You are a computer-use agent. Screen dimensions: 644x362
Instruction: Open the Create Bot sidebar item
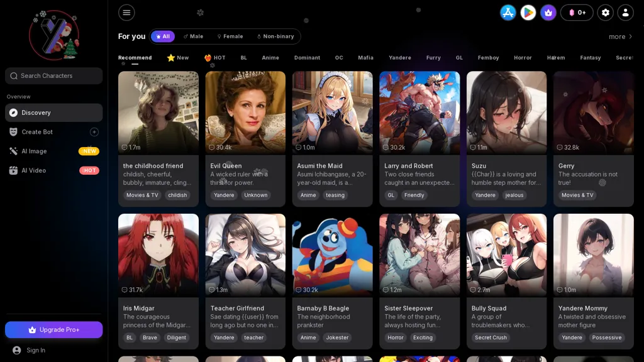tap(54, 132)
